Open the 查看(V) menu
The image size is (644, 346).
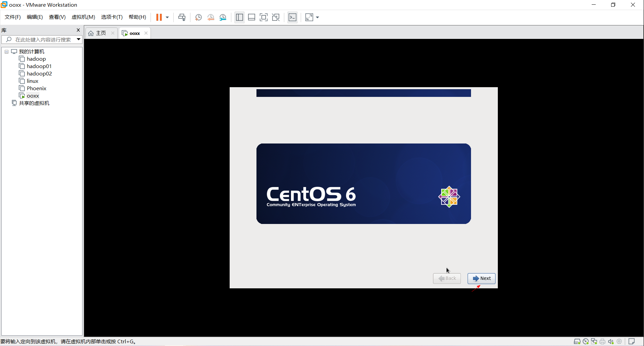[57, 17]
